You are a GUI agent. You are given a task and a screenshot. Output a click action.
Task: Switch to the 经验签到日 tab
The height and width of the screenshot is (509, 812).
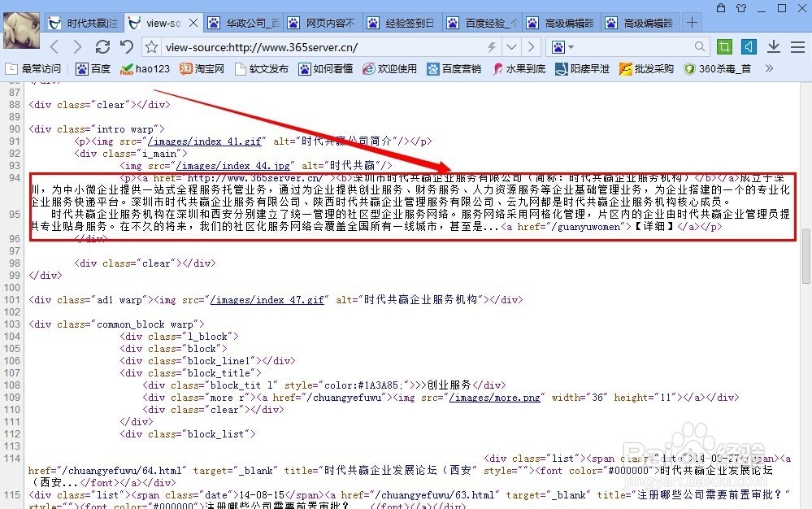click(x=403, y=23)
